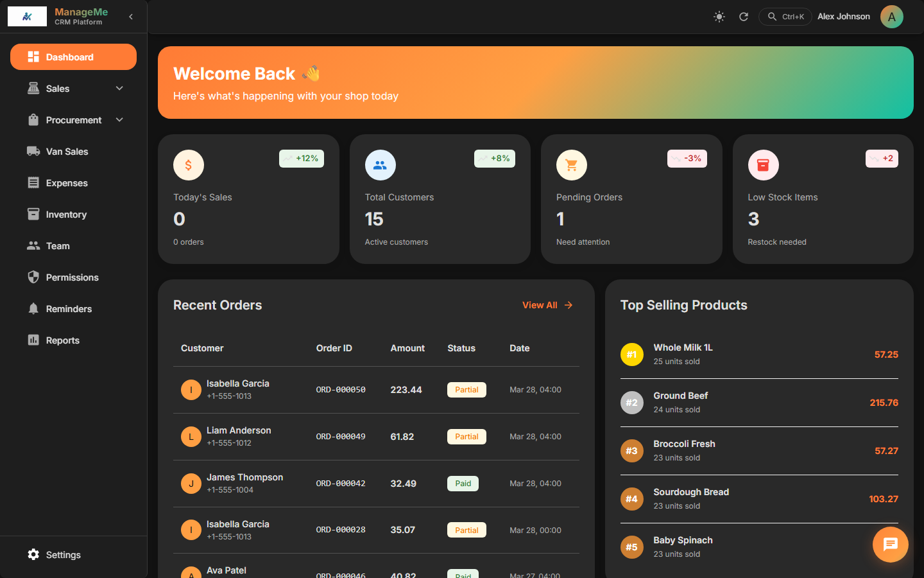Refresh the dashboard with the reload icon
The image size is (924, 578).
(744, 16)
